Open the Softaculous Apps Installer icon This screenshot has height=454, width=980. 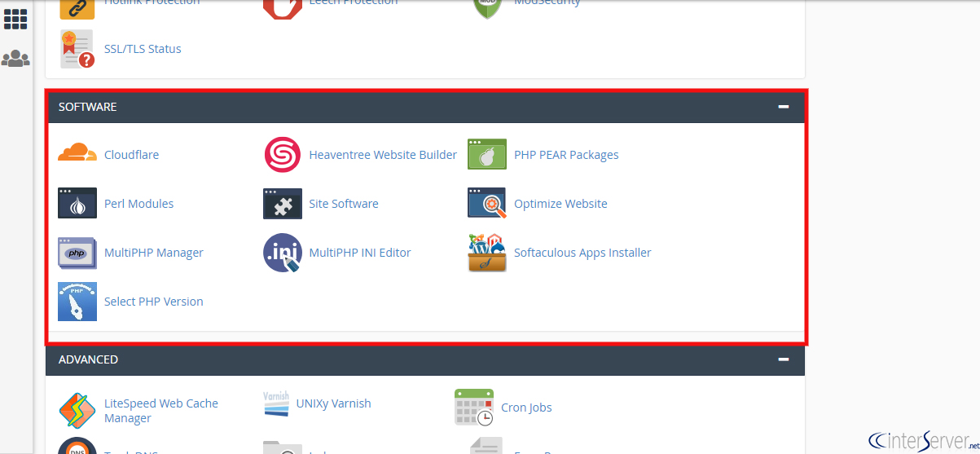point(487,253)
